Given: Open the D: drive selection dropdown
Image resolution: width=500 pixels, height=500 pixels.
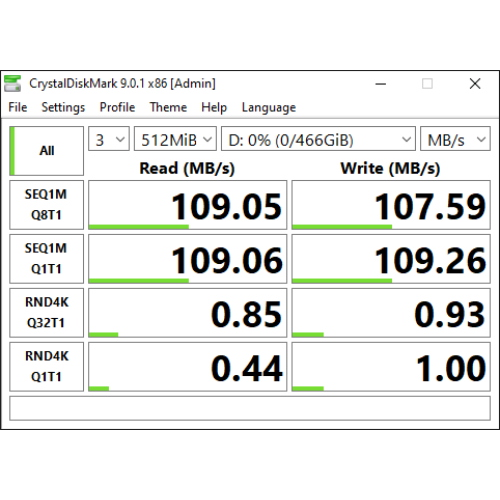Looking at the screenshot, I should [318, 139].
